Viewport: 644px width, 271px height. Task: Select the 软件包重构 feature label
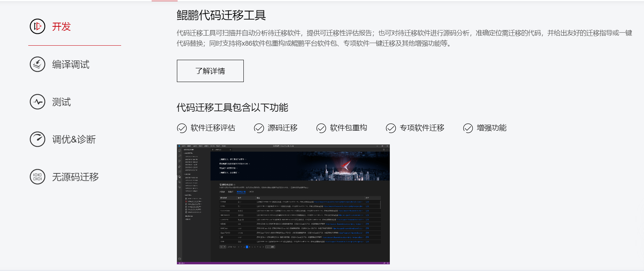(x=349, y=128)
